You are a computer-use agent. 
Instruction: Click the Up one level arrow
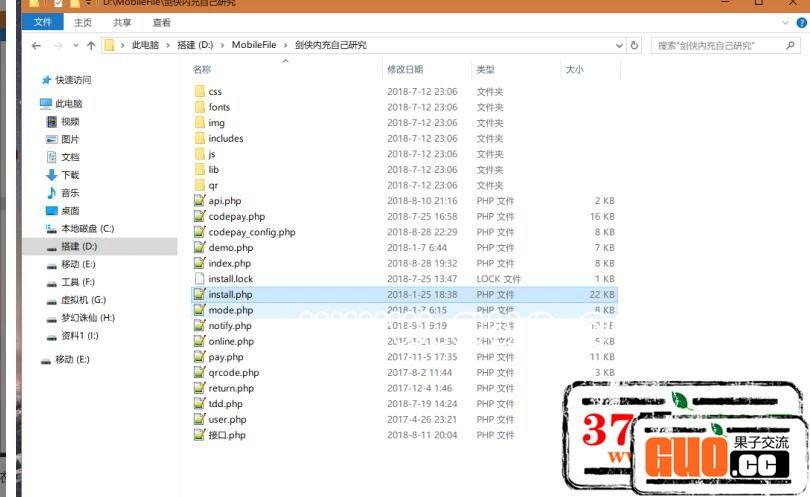91,46
